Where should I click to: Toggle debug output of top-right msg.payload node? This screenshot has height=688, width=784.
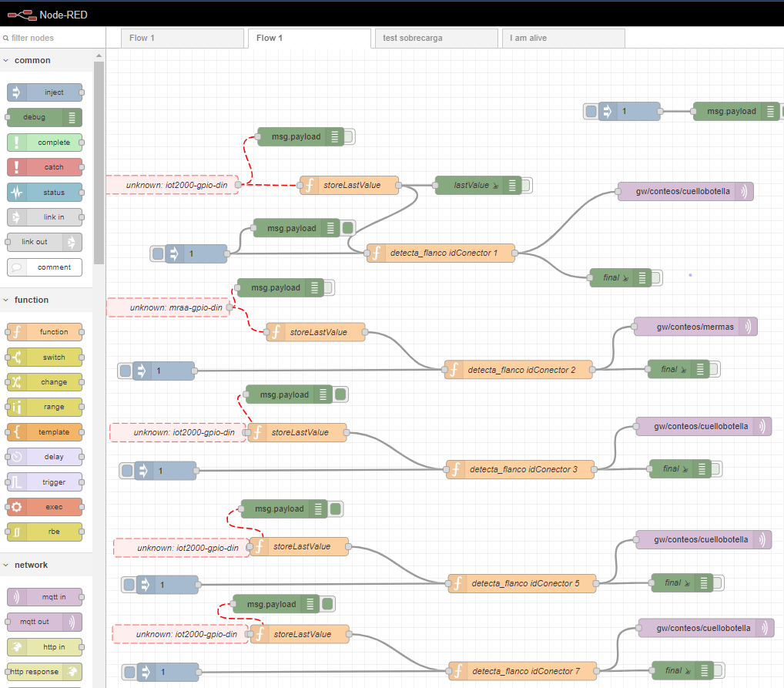click(782, 111)
